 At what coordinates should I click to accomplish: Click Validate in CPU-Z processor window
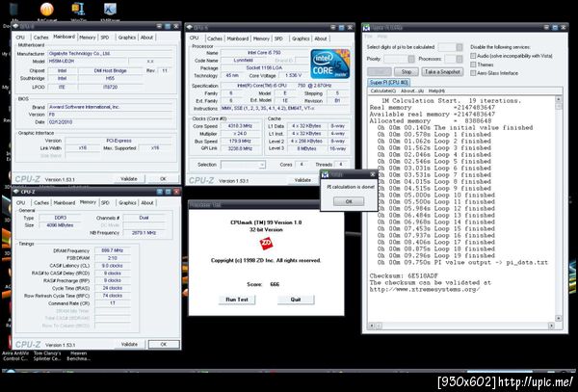point(302,180)
